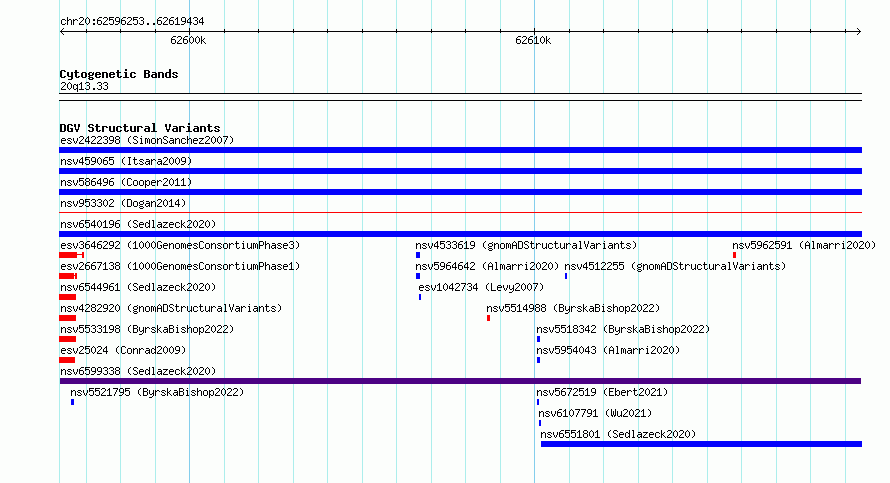
Task: Click small blue mark under nsv5521795
Action: [x=72, y=402]
